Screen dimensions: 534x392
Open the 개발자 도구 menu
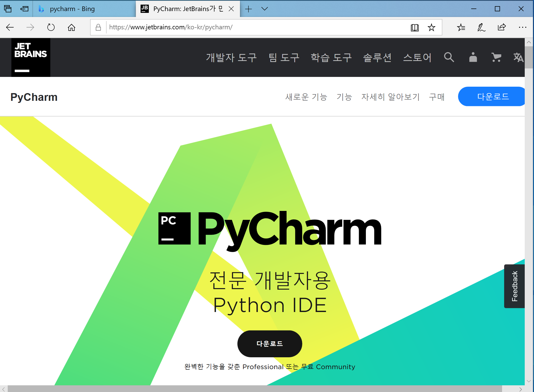231,57
